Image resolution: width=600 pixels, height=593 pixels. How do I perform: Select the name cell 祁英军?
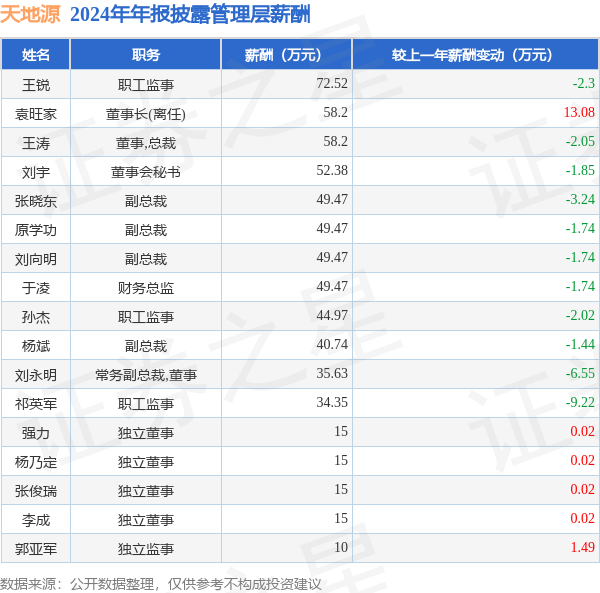click(x=36, y=404)
